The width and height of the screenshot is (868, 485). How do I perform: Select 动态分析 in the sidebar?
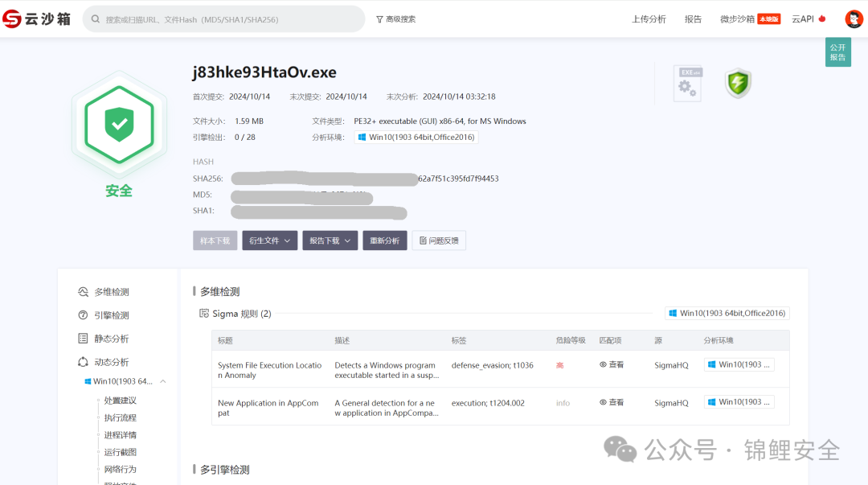coord(111,362)
